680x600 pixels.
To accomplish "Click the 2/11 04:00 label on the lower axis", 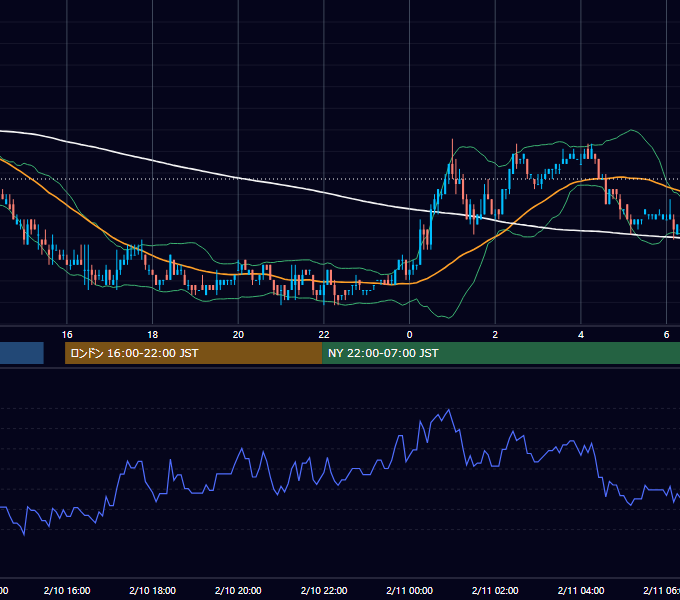I will [581, 590].
